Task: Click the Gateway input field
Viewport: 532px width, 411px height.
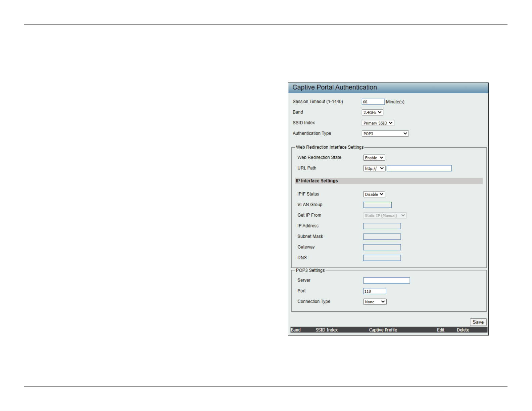Action: 382,247
